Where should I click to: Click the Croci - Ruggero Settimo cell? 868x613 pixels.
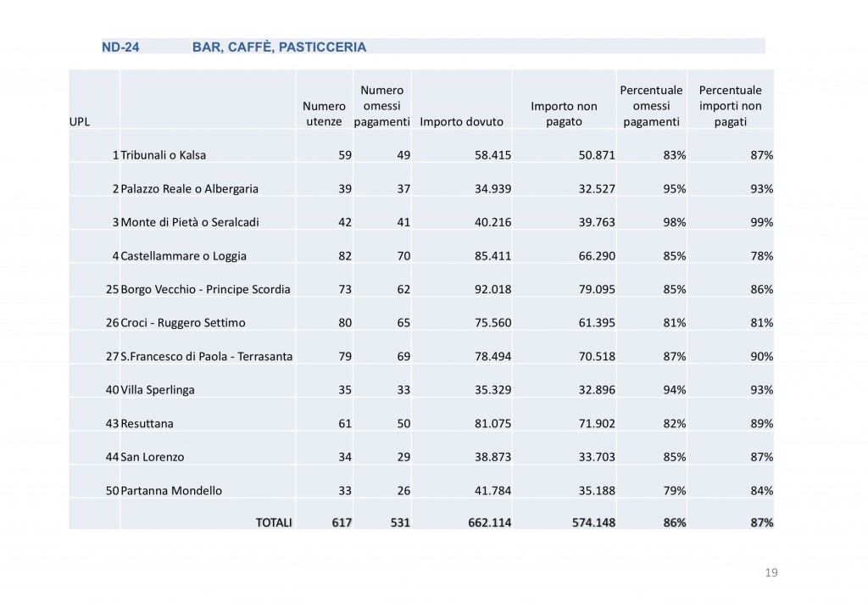click(176, 322)
